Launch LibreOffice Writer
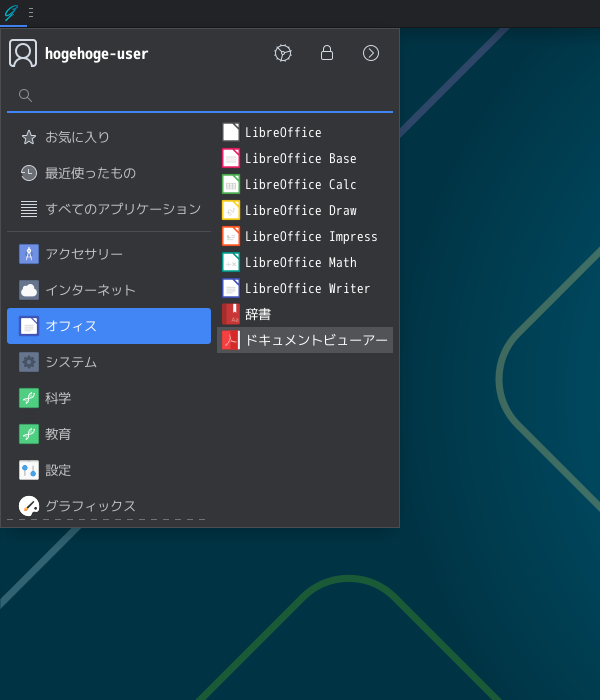The width and height of the screenshot is (600, 700). [x=305, y=288]
